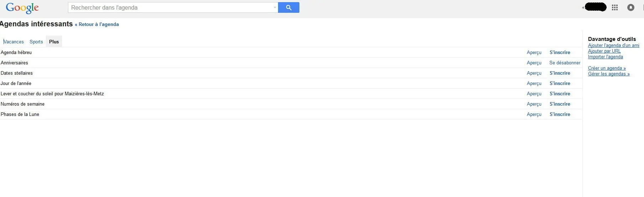Expand the search options dropdown arrow
Screen dimensions: 644x197
[275, 7]
